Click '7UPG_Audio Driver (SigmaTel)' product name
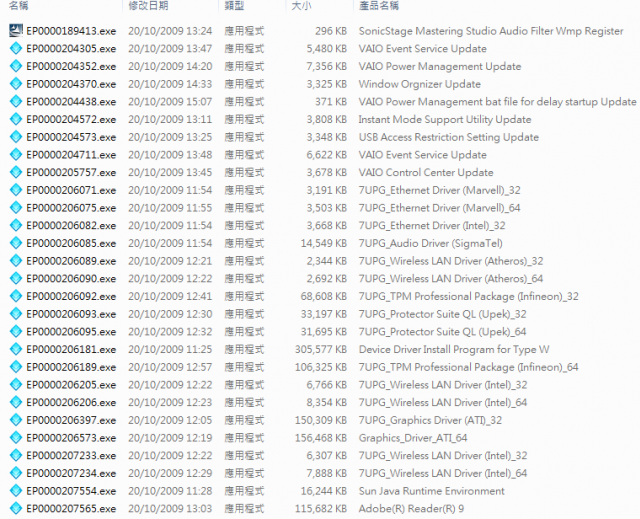 [x=430, y=243]
